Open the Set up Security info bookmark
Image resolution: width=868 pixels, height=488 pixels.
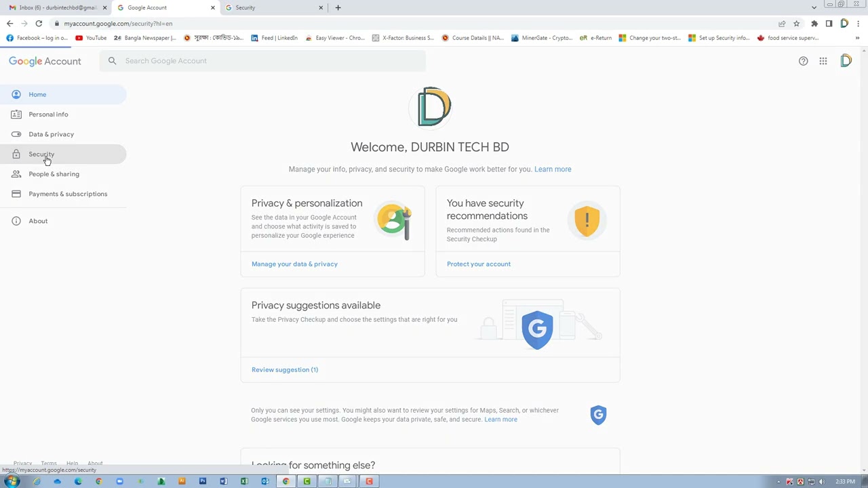pyautogui.click(x=718, y=38)
